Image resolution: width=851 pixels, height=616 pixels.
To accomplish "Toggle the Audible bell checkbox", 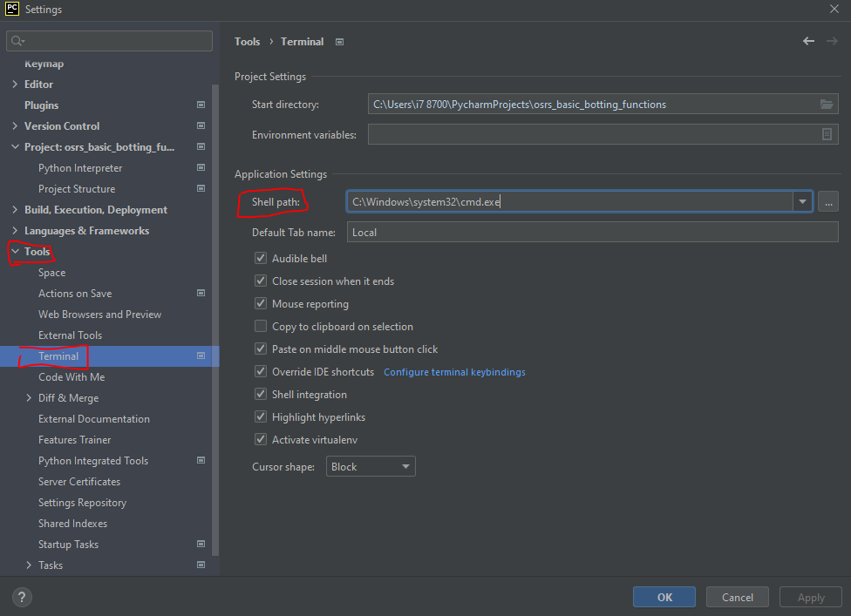I will [x=261, y=258].
